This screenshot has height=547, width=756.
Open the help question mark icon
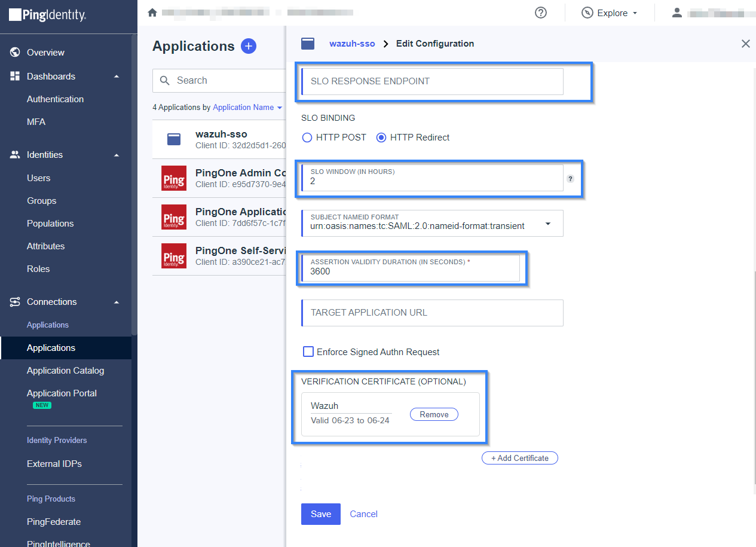(541, 13)
